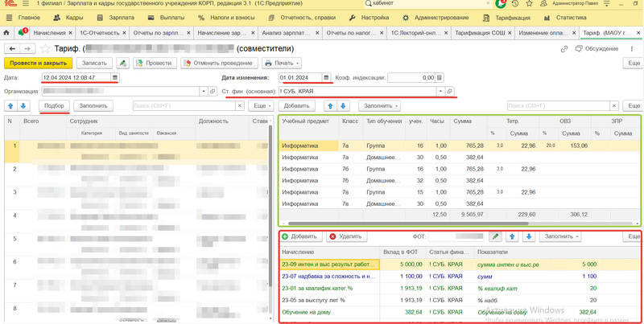
Task: Open calendar picker for Дата field
Action: [x=115, y=78]
